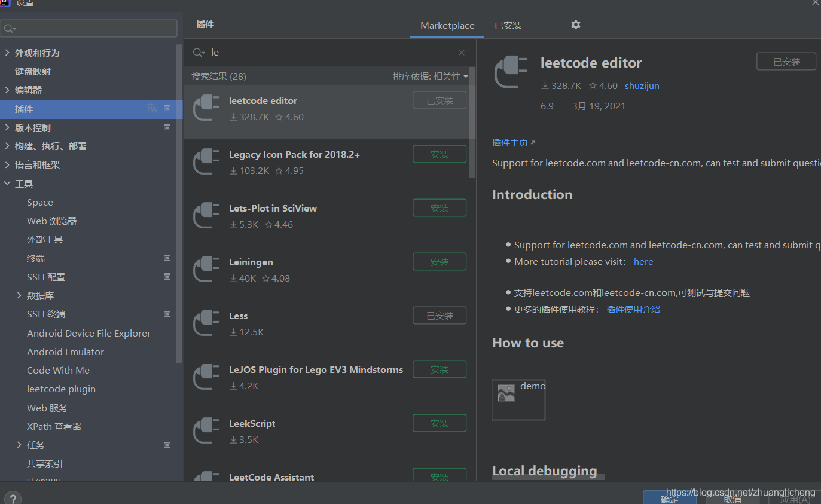Expand the 数据库 tree node
Image resolution: width=821 pixels, height=504 pixels.
pyautogui.click(x=19, y=295)
